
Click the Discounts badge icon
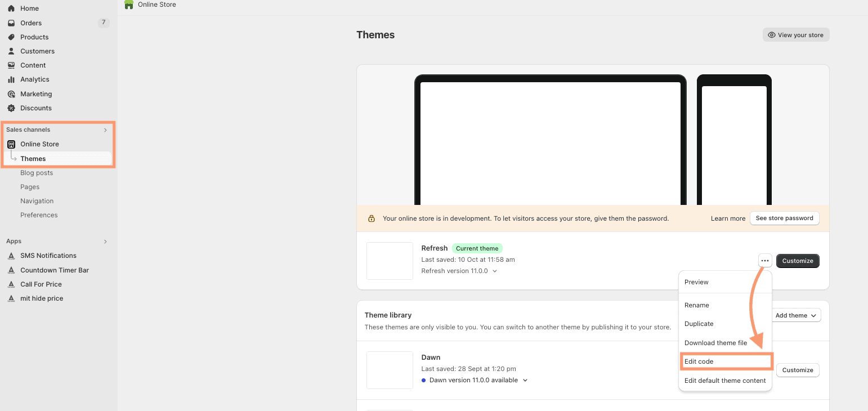tap(11, 108)
